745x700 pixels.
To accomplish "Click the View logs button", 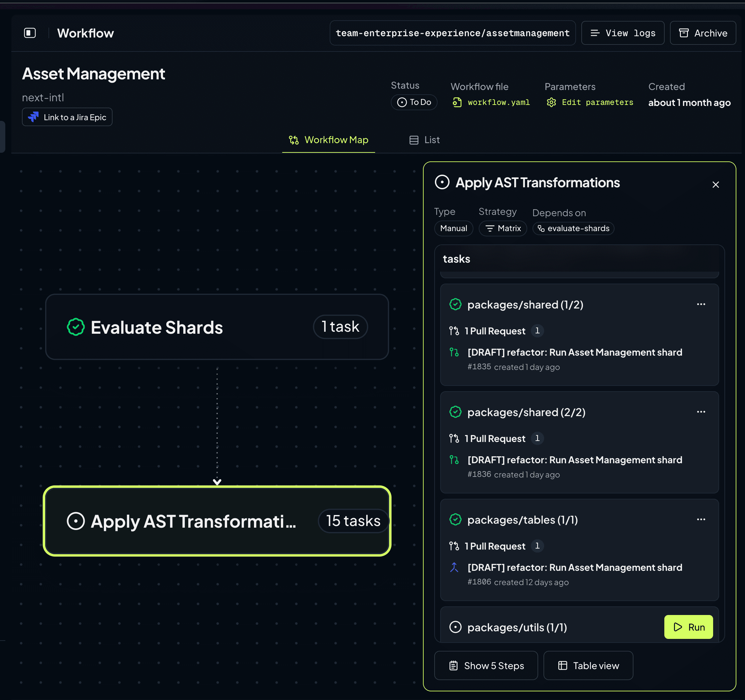I will tap(622, 33).
